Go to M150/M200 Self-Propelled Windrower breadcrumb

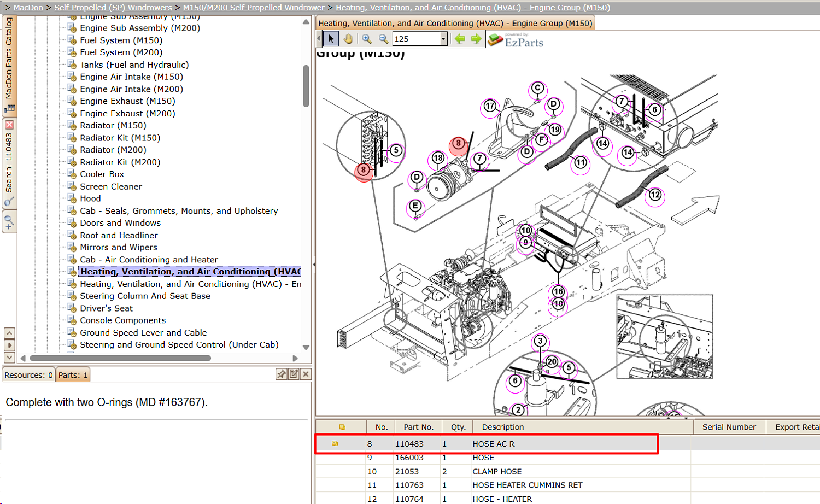pos(254,8)
